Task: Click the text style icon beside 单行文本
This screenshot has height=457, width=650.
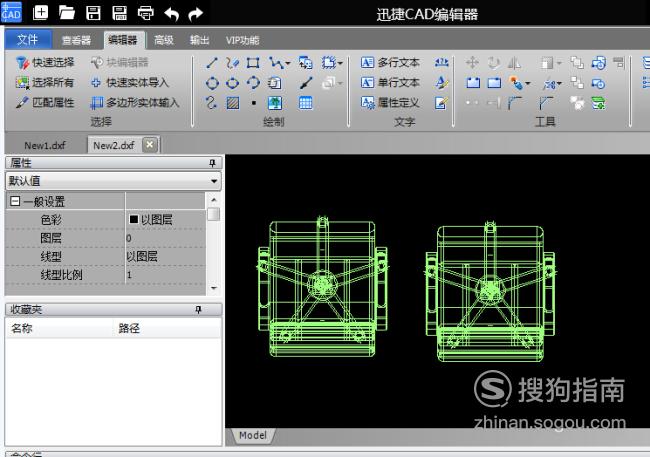Action: pyautogui.click(x=441, y=83)
